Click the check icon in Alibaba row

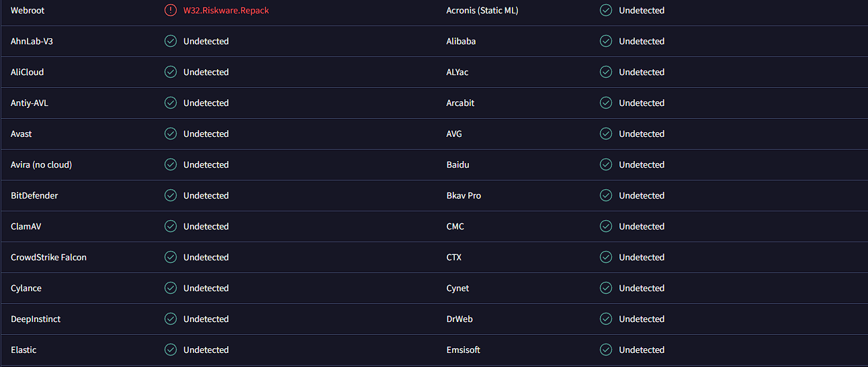(606, 42)
